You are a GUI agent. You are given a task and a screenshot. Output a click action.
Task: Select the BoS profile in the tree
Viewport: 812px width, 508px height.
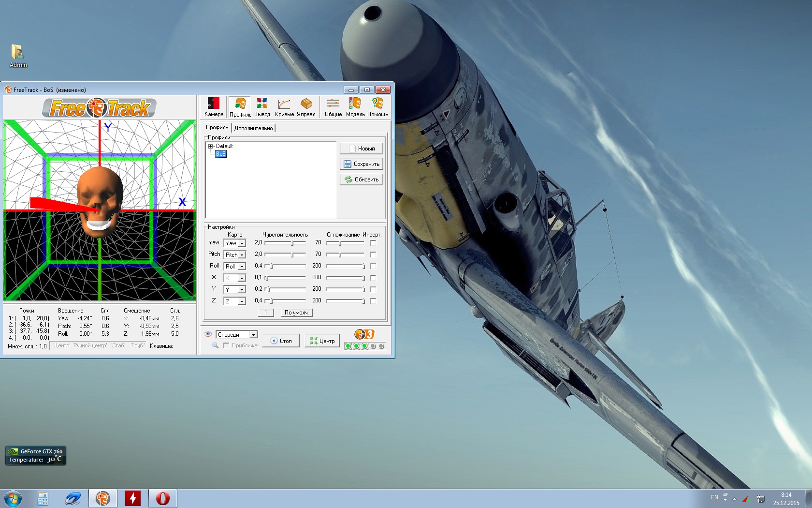[x=221, y=154]
